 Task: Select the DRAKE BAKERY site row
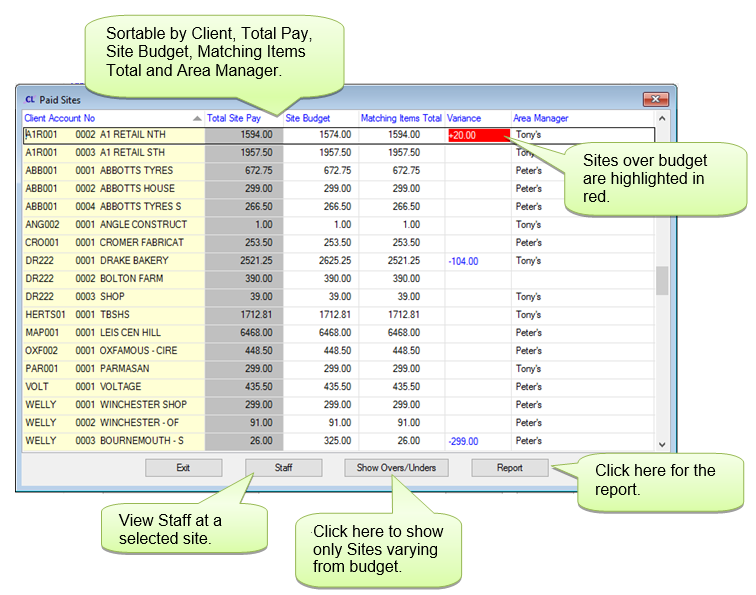click(135, 261)
